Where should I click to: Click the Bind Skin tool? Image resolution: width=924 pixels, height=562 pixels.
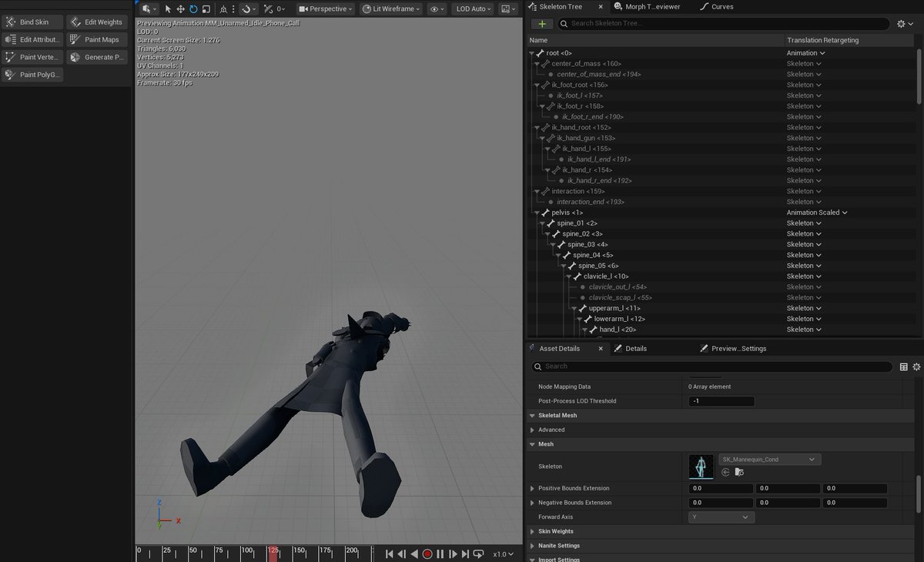[32, 22]
